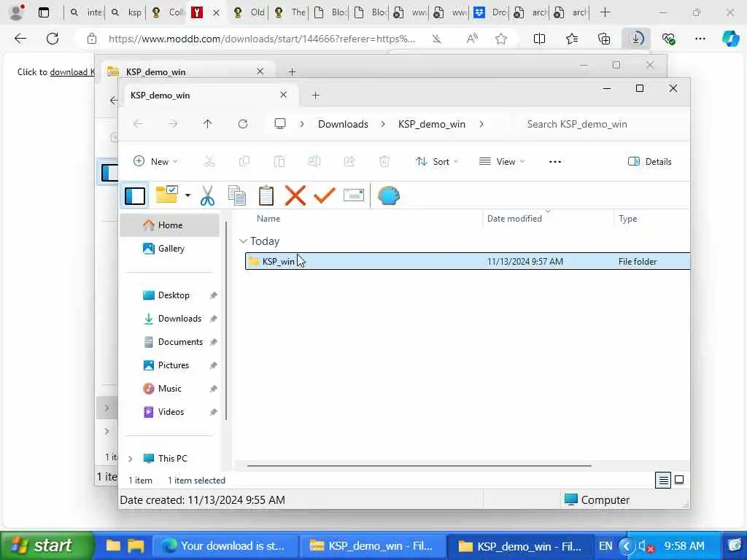Collapse the Today group
The width and height of the screenshot is (747, 560).
pyautogui.click(x=244, y=241)
